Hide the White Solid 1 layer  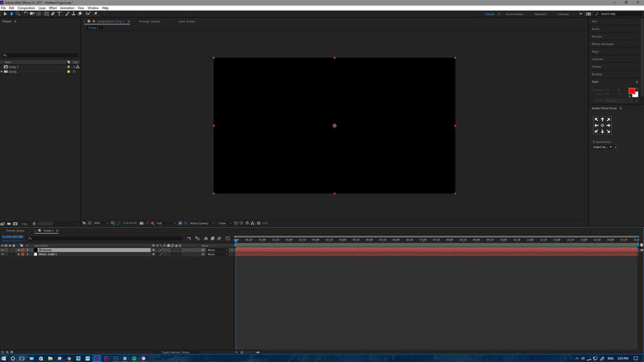click(3, 255)
